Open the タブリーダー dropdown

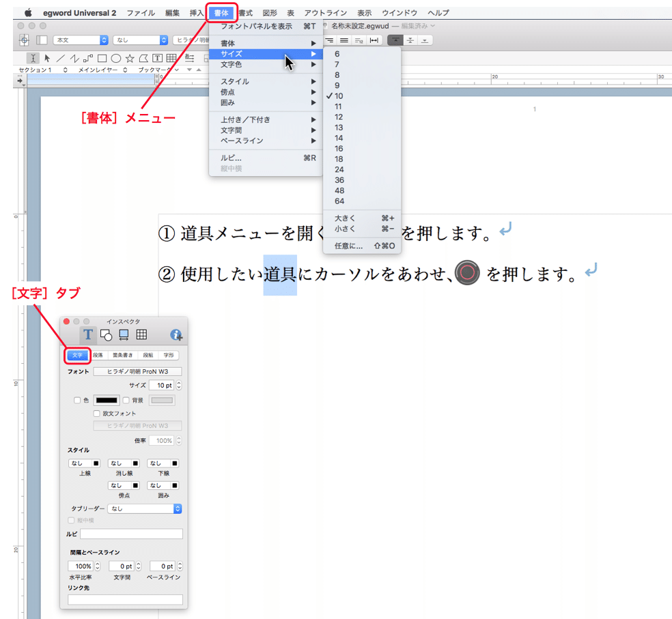(145, 508)
